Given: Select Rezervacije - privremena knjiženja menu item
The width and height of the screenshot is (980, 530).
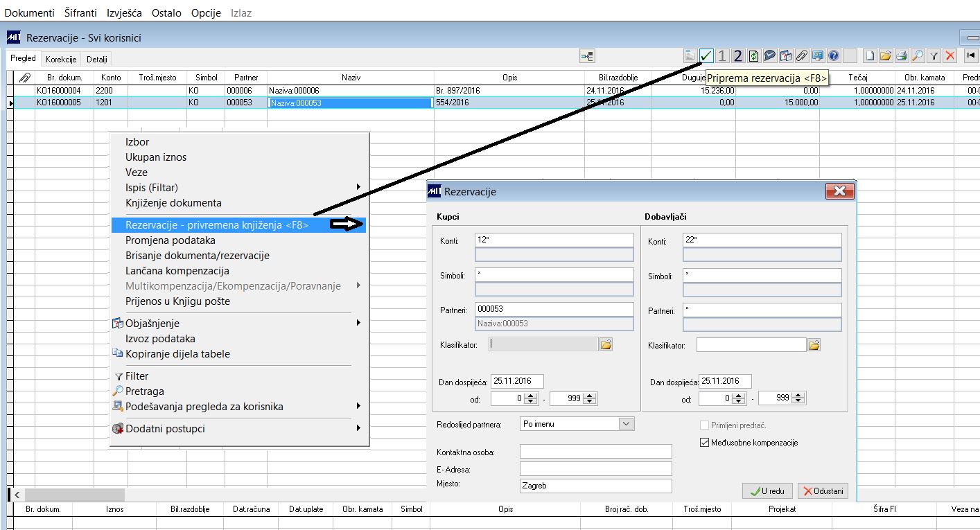Looking at the screenshot, I should coord(239,224).
